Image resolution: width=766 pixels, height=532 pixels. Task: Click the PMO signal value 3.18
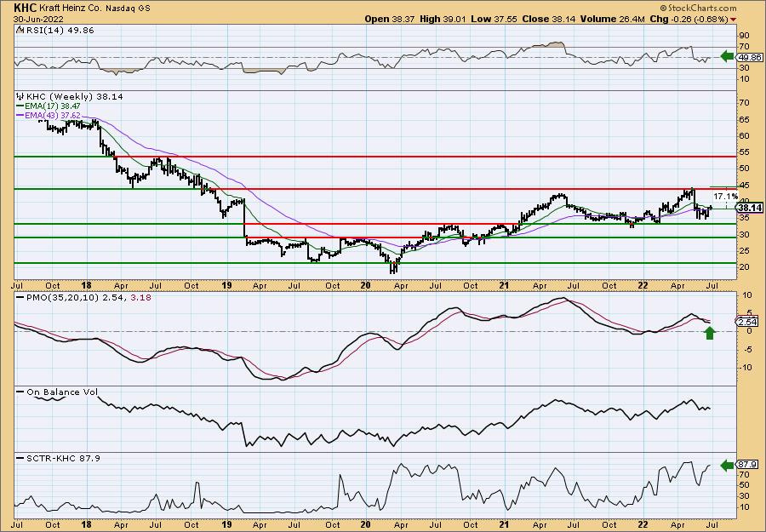[x=140, y=297]
